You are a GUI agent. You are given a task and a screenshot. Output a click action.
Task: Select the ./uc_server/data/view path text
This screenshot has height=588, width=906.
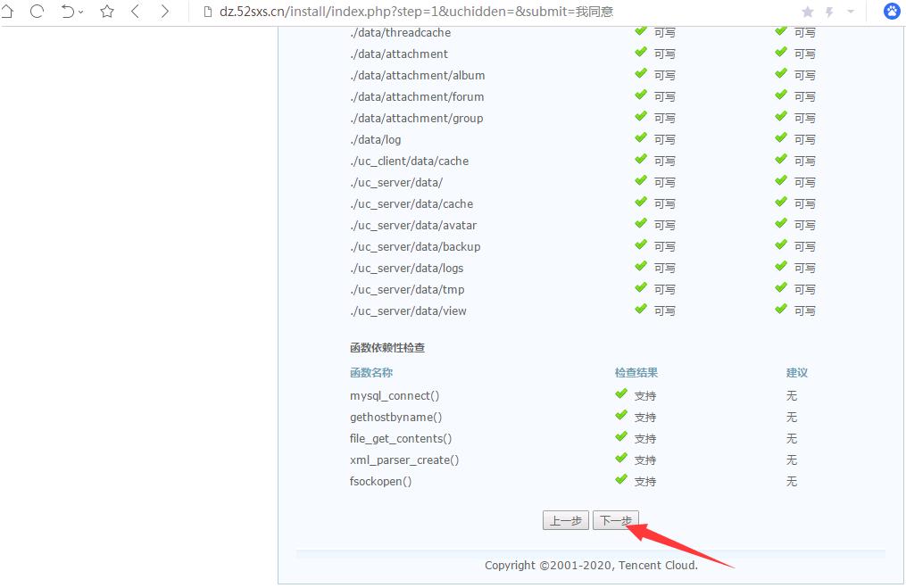408,311
